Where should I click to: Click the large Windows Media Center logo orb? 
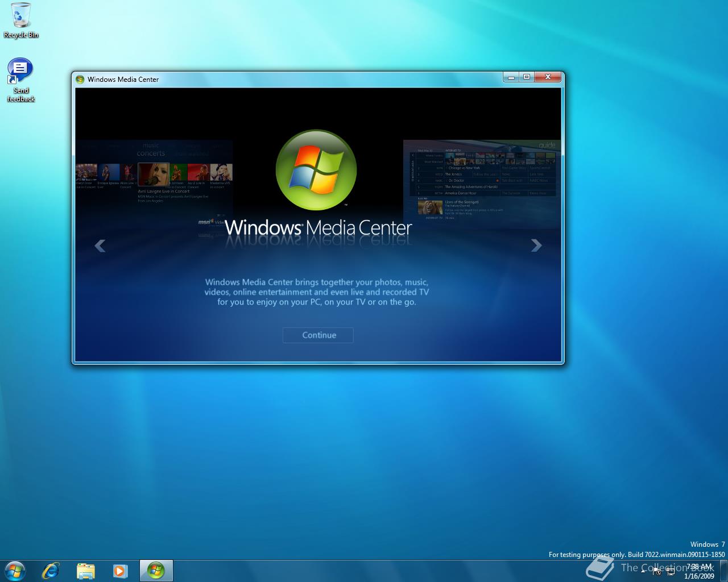click(x=316, y=170)
